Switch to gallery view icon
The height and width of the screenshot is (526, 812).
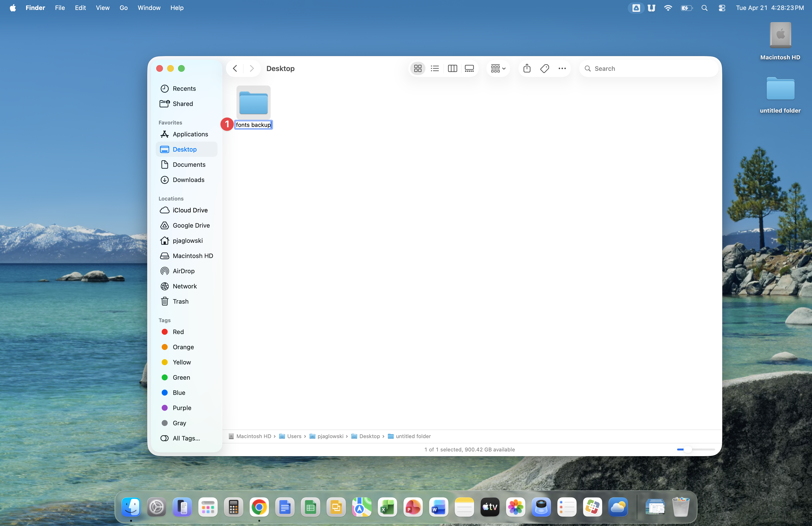[x=469, y=69]
